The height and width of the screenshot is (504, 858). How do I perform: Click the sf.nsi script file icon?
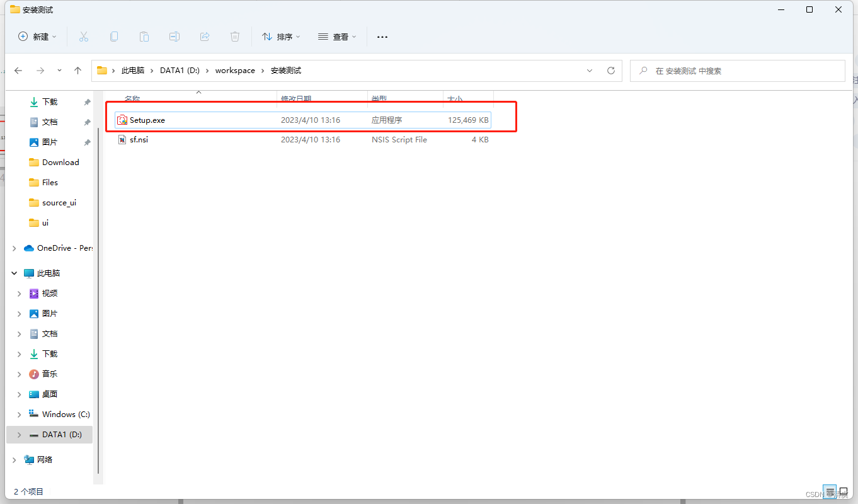pyautogui.click(x=122, y=139)
